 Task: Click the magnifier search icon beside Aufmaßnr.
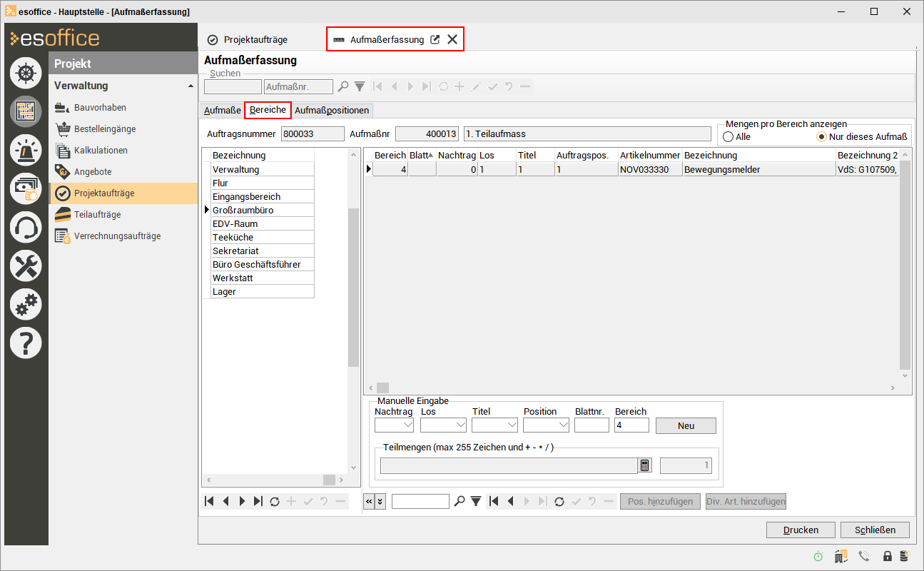coord(343,86)
